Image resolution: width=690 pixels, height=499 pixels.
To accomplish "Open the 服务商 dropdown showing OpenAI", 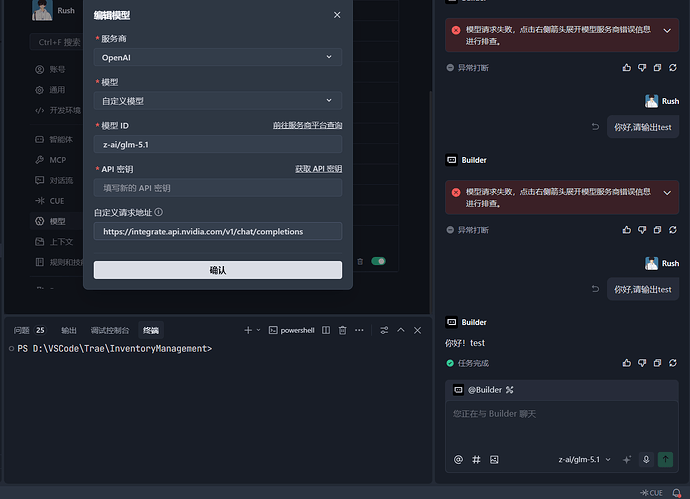I will 218,57.
